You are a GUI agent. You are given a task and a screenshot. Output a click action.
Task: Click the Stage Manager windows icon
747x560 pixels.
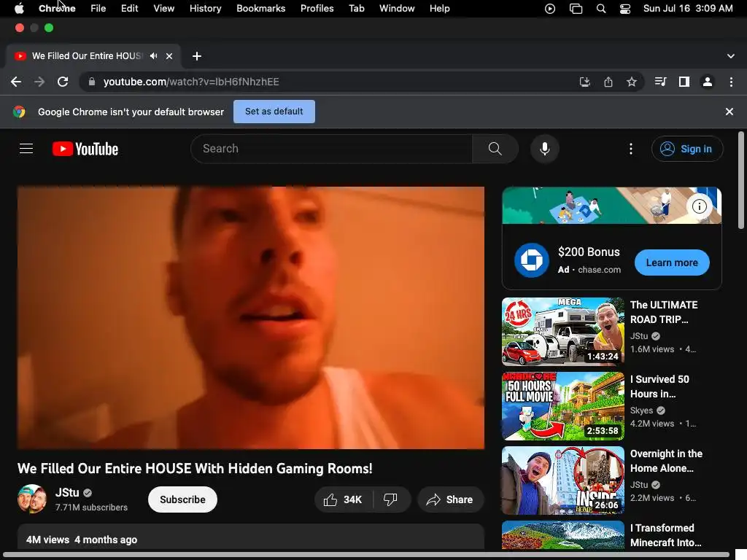pos(576,9)
